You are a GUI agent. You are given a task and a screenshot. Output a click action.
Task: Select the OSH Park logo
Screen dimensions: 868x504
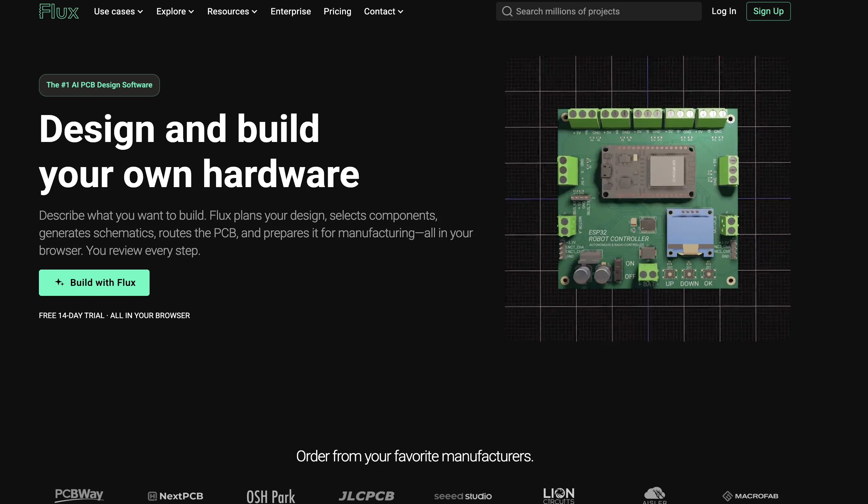pyautogui.click(x=271, y=496)
